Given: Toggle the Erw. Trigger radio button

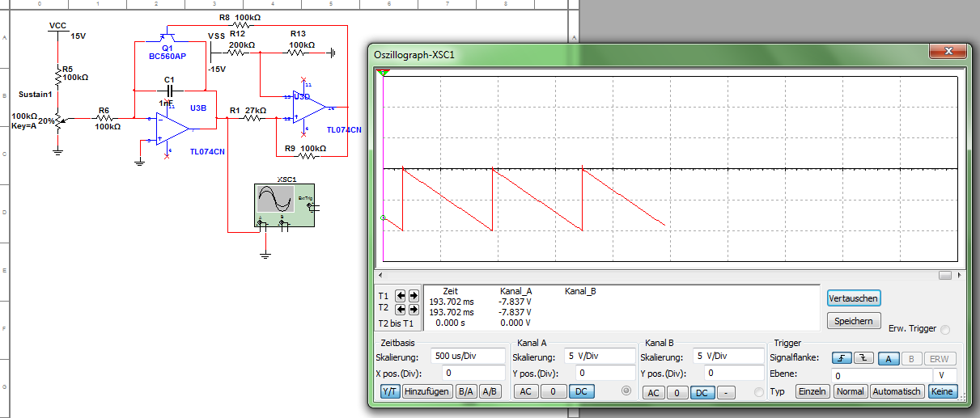Looking at the screenshot, I should click(x=945, y=329).
